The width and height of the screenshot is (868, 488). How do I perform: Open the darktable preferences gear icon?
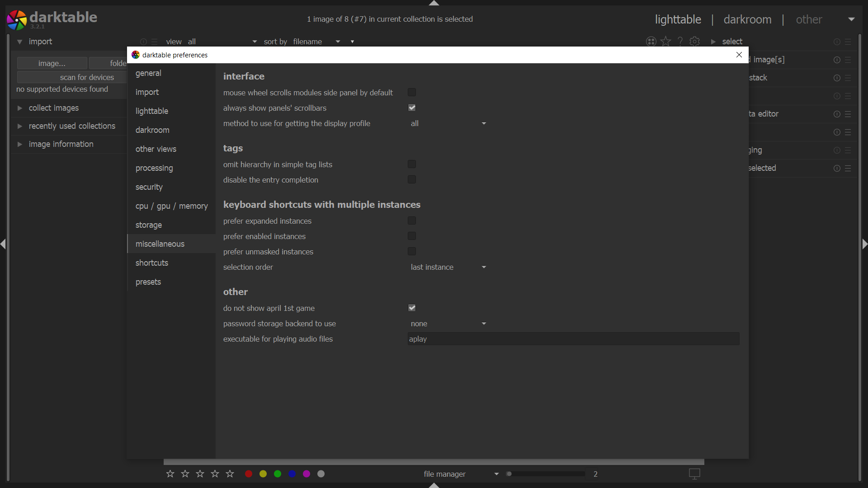coord(695,41)
